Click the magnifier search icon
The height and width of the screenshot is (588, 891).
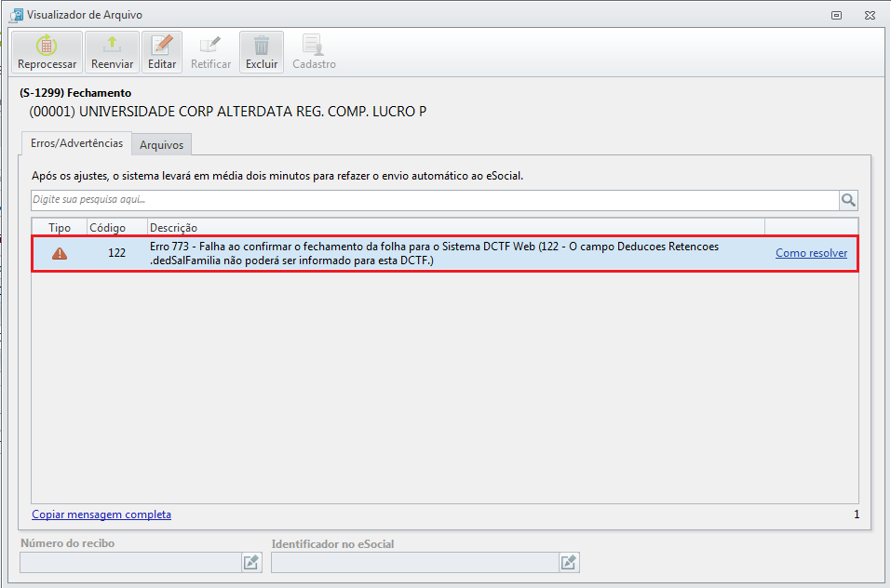pos(848,200)
